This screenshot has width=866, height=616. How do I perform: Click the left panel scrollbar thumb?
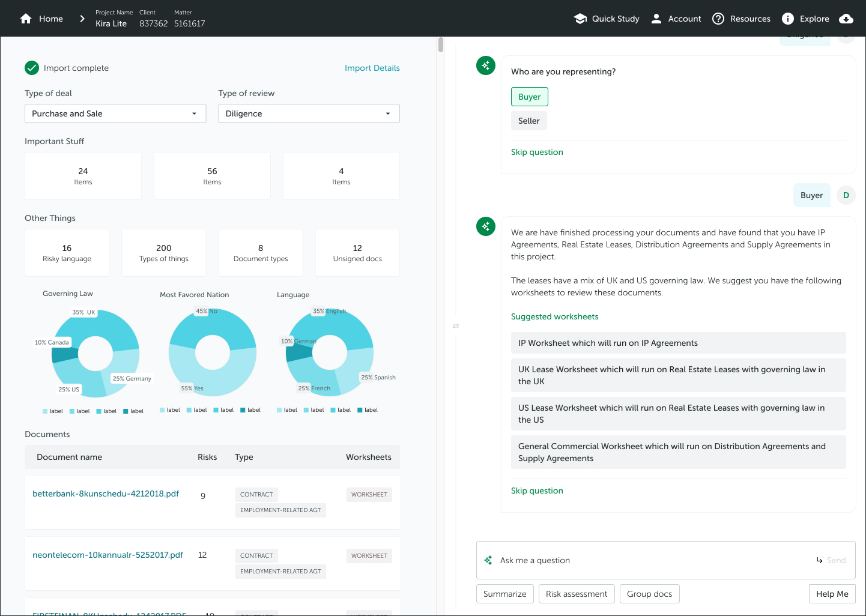[x=441, y=45]
